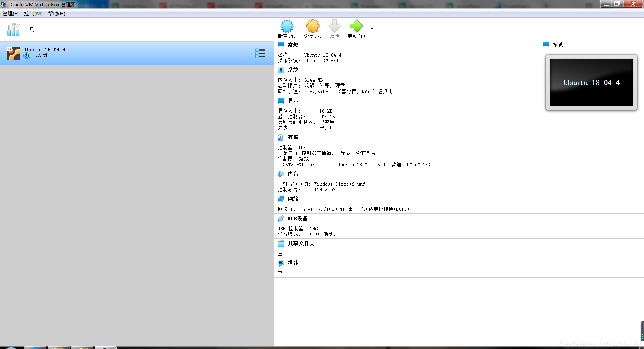
Task: Click the Discard (清除) arrow icon
Action: (334, 26)
